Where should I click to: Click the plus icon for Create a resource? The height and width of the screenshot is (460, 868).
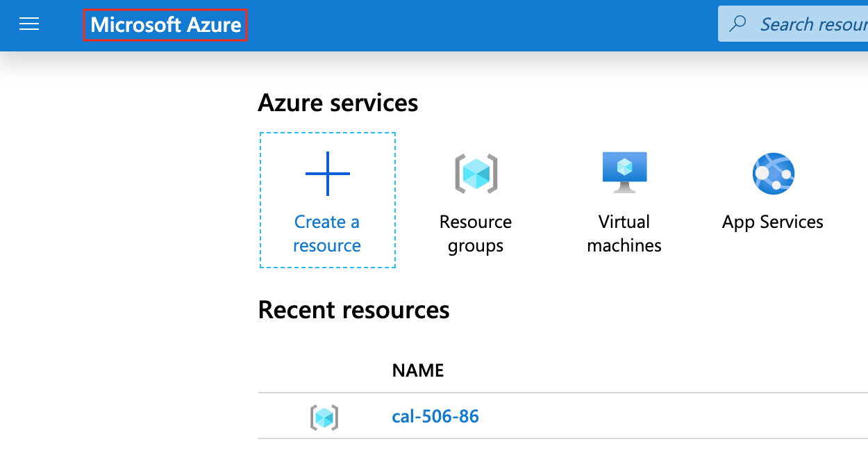(x=327, y=174)
